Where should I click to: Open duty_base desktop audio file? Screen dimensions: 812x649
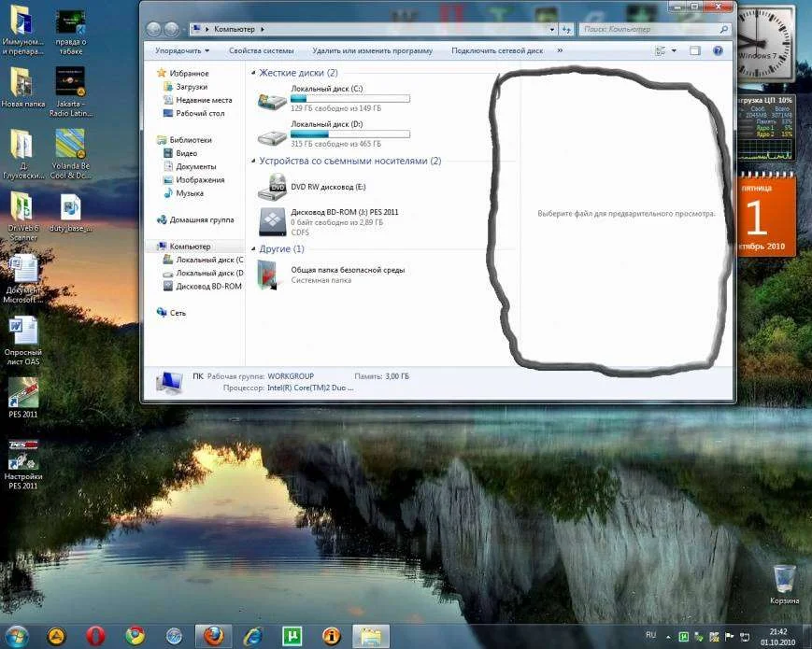(70, 213)
